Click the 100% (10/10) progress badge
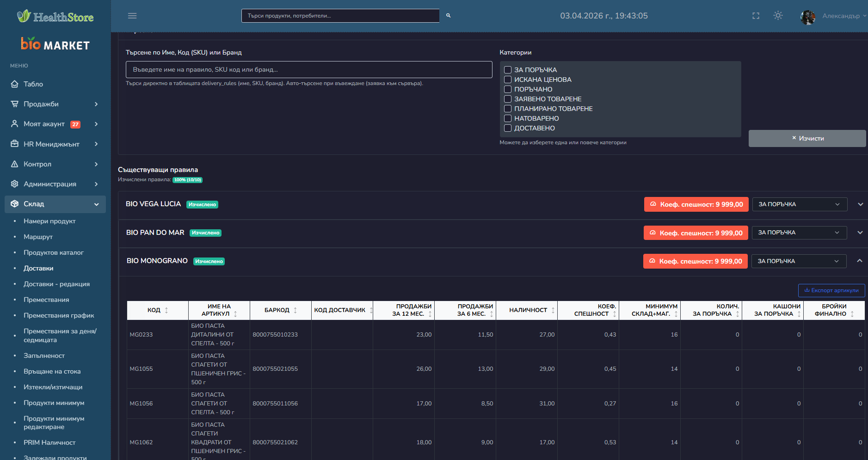 click(x=188, y=180)
